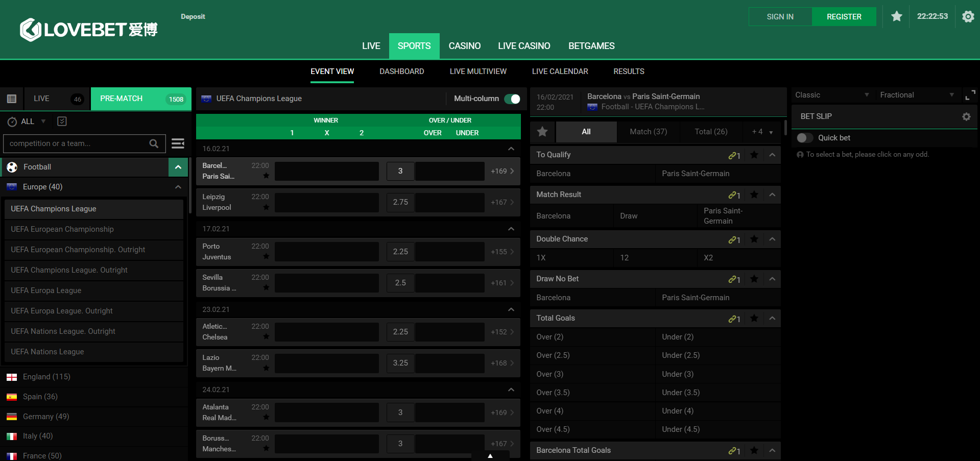Image resolution: width=980 pixels, height=461 pixels.
Task: Open the Classic view dropdown
Action: (x=832, y=95)
